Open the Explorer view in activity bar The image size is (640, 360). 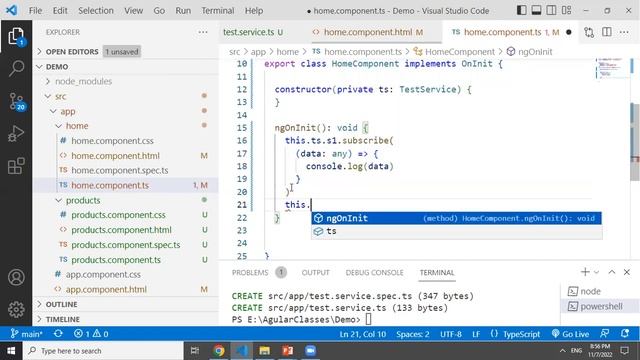point(16,37)
